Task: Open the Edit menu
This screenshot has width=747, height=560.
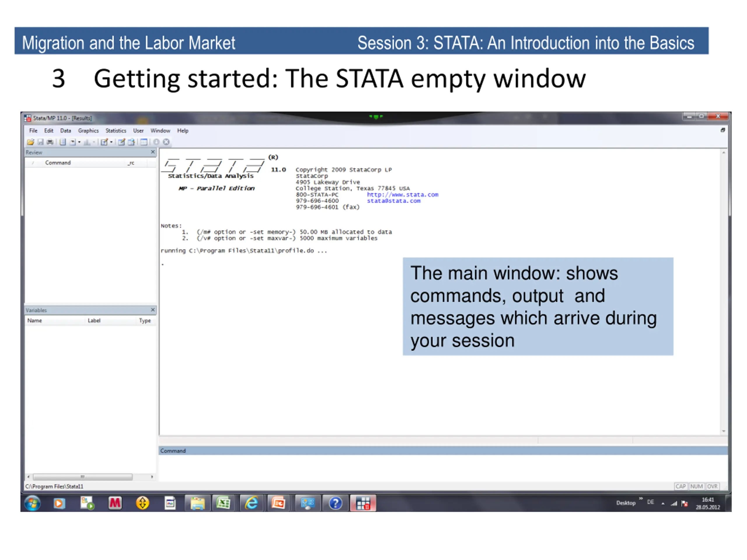Action: [x=49, y=131]
